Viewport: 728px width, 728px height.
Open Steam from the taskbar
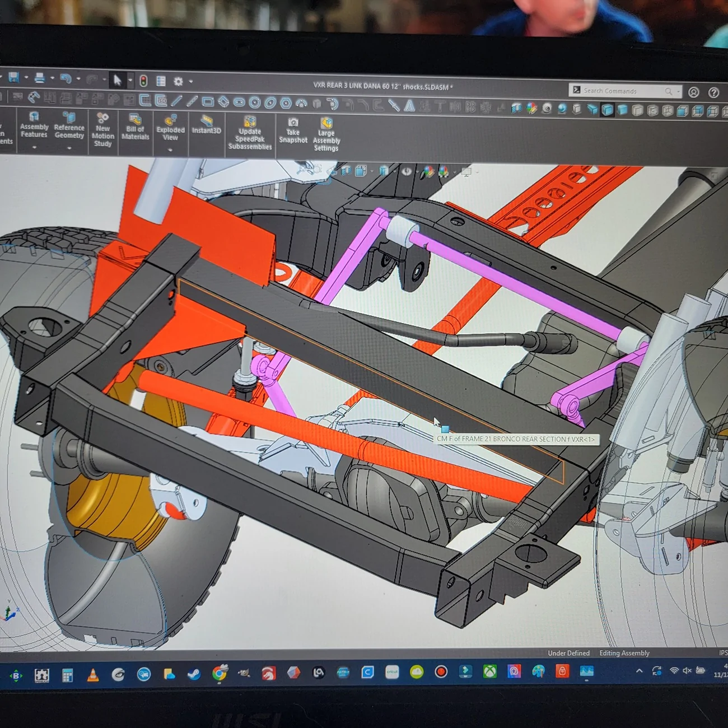point(194,675)
